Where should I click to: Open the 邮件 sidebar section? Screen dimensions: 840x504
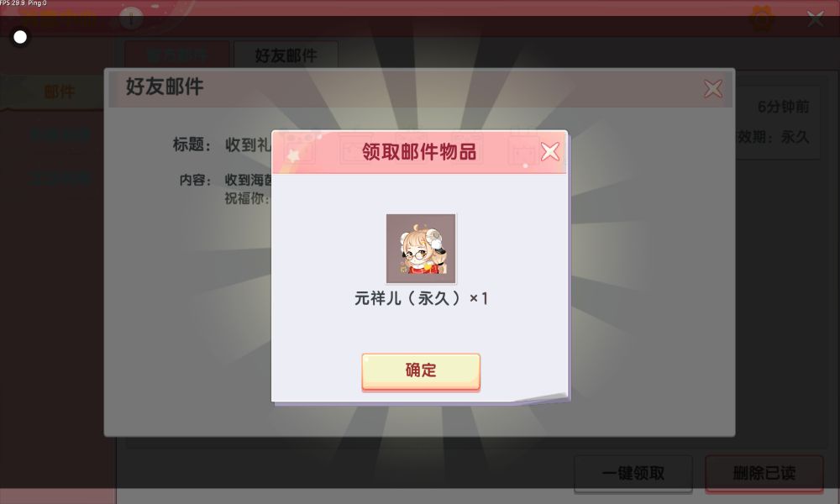(x=58, y=92)
